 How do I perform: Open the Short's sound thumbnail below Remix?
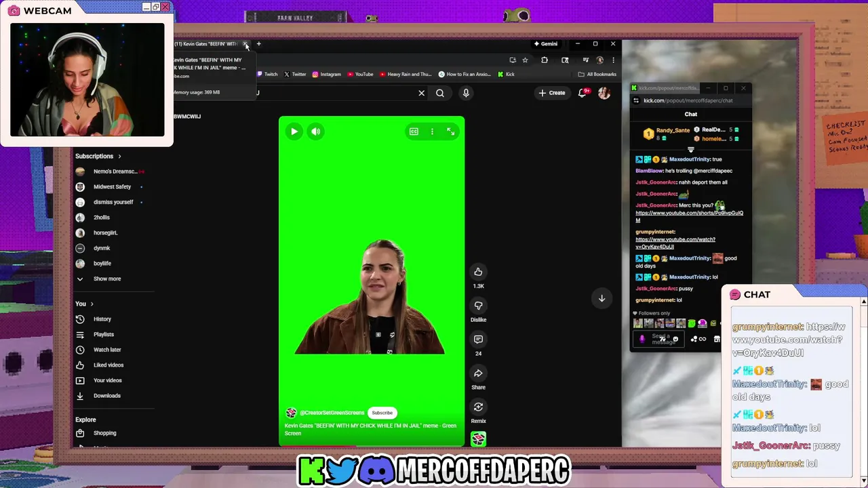pos(478,439)
